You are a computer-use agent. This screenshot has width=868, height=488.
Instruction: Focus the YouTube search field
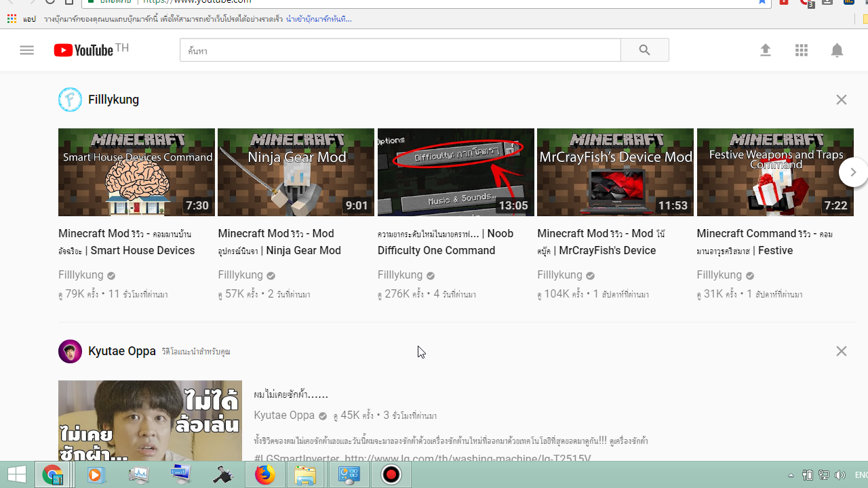(x=400, y=50)
